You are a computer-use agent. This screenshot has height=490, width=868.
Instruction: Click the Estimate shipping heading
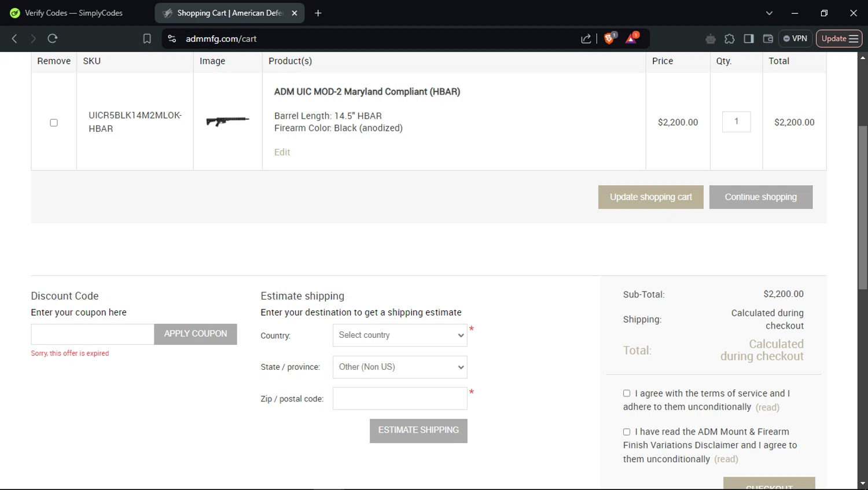[x=302, y=296]
